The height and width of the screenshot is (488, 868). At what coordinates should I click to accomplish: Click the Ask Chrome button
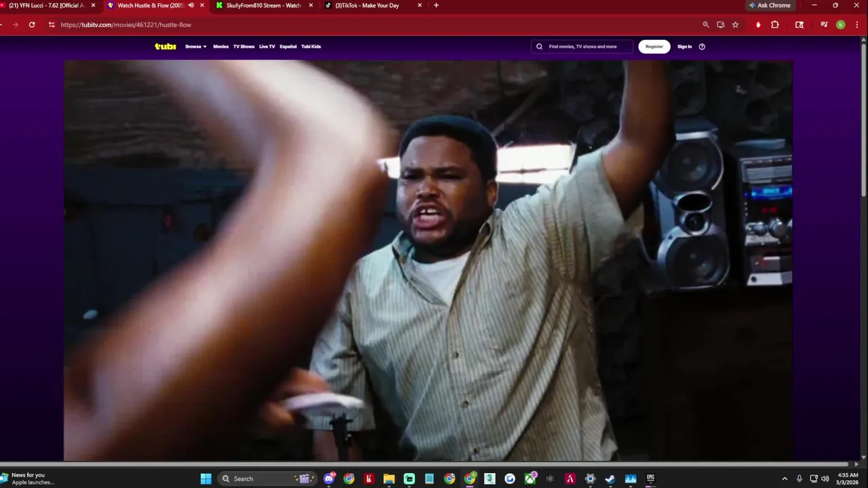(770, 5)
